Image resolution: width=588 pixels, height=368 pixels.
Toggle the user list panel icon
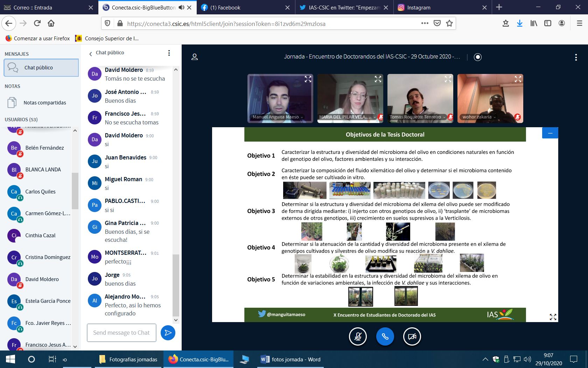point(195,57)
